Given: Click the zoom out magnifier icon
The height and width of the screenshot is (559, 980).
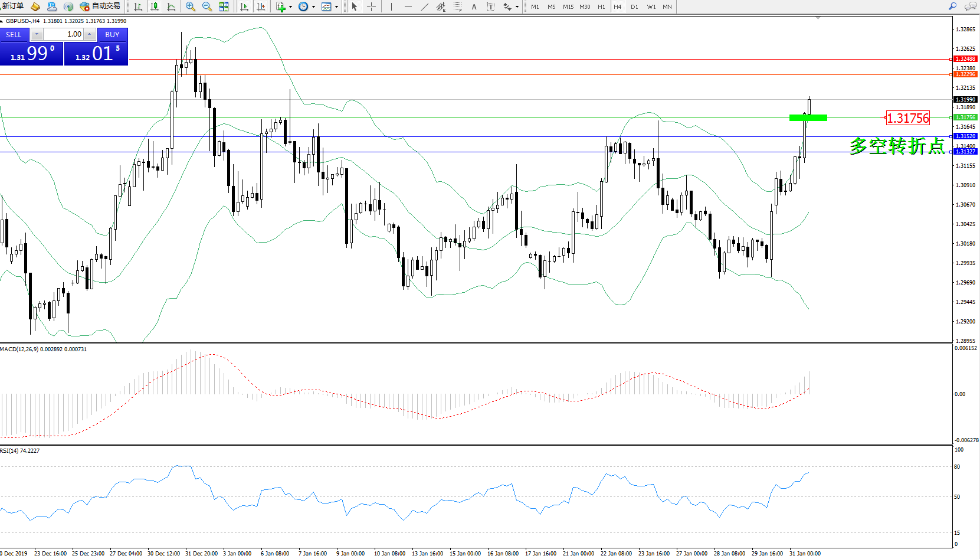Looking at the screenshot, I should pyautogui.click(x=207, y=6).
